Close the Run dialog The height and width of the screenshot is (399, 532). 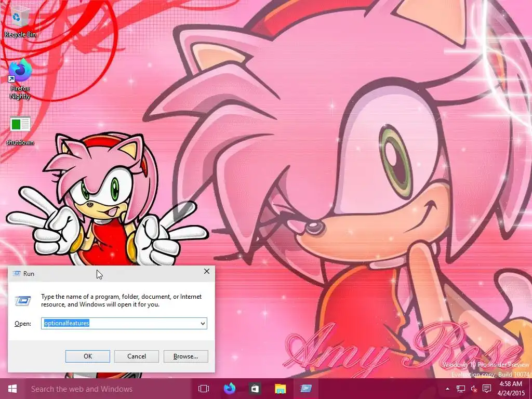(x=207, y=271)
